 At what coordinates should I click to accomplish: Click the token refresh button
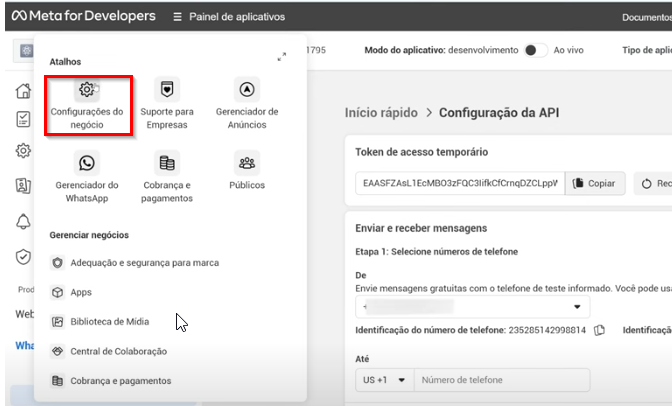click(x=653, y=183)
